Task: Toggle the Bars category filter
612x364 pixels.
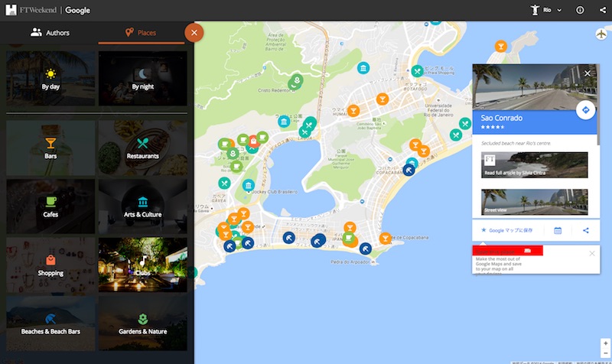Action: coord(50,148)
